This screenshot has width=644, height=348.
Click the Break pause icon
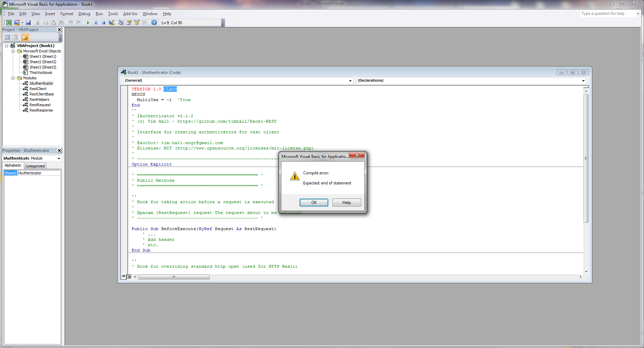96,23
